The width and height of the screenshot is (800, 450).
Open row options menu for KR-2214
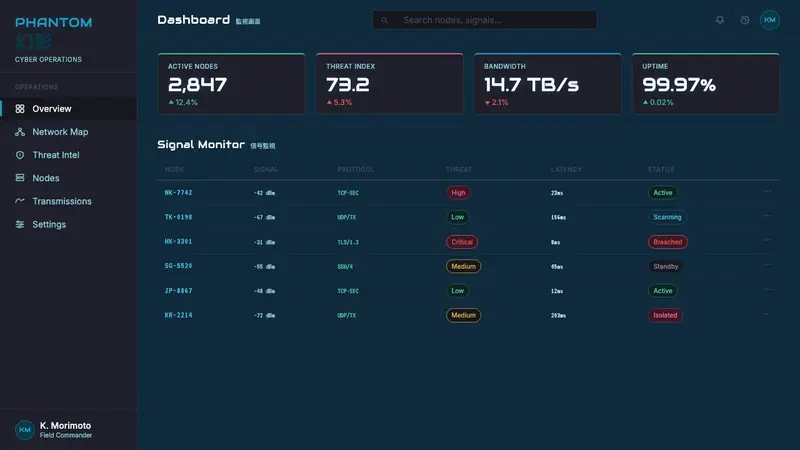(x=767, y=314)
